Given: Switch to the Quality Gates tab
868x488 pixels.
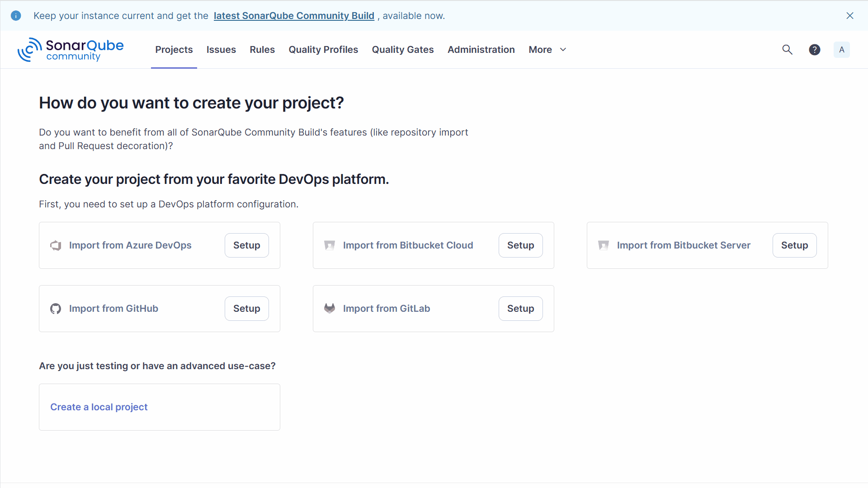Looking at the screenshot, I should pyautogui.click(x=402, y=50).
